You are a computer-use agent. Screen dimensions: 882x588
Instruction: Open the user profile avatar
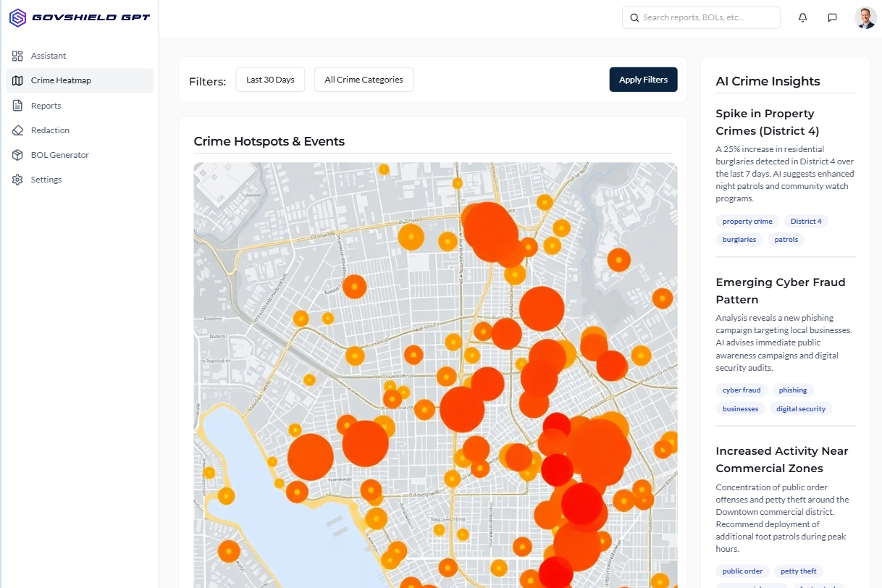865,18
